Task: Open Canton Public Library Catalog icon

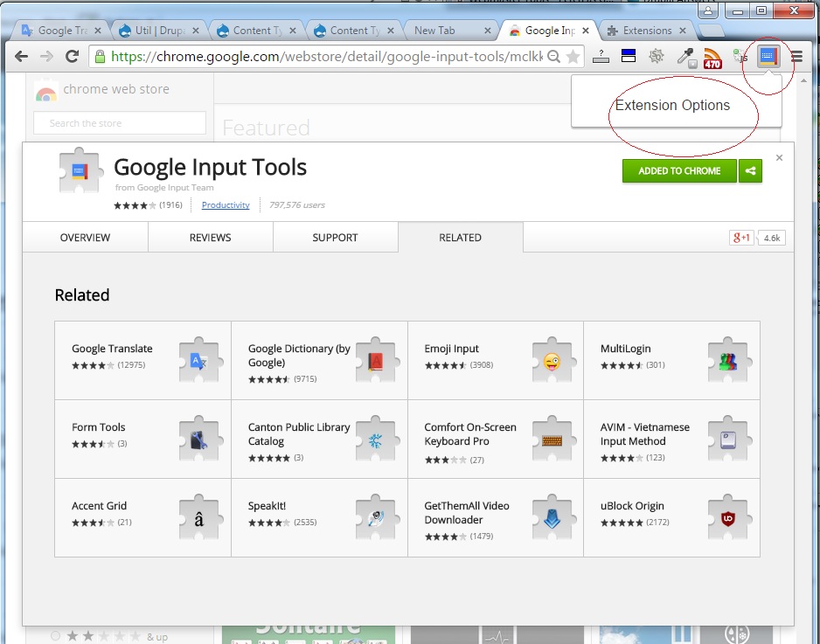Action: point(376,440)
